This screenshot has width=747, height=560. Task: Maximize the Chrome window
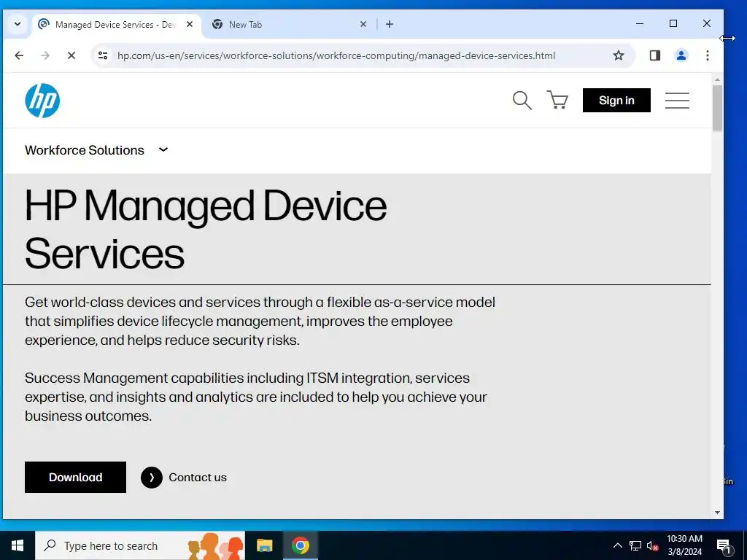click(673, 23)
